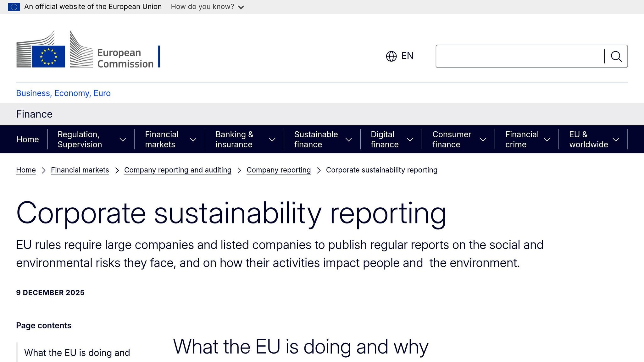Select the Financial markets breadcrumb link
This screenshot has height=362, width=644.
click(x=80, y=170)
